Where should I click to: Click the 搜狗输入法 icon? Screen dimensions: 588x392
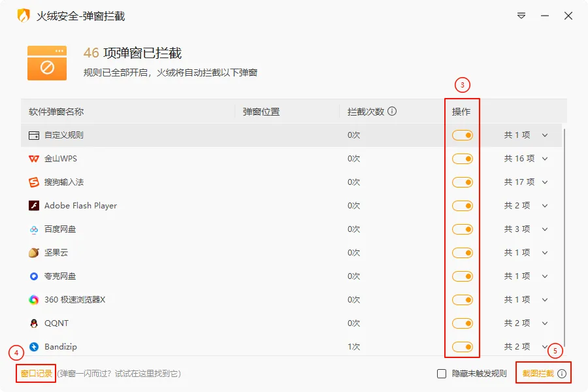(34, 182)
